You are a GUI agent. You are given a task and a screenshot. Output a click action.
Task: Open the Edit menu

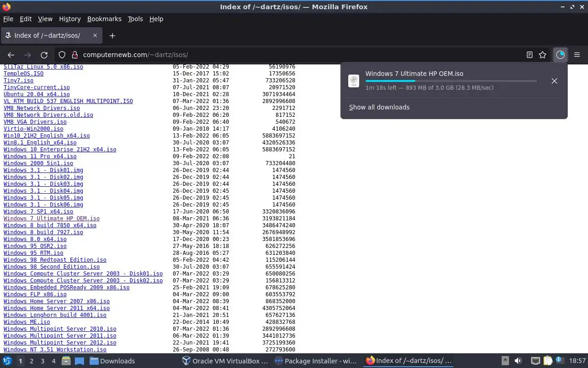(26, 19)
